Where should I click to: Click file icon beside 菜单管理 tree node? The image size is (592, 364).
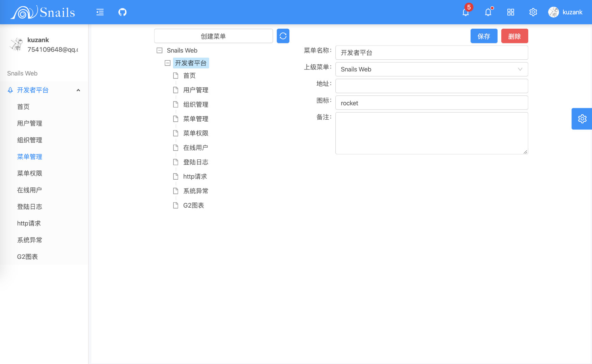175,119
